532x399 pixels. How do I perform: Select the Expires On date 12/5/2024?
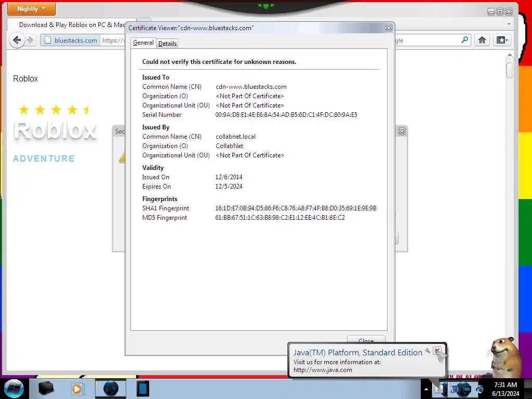coord(229,187)
